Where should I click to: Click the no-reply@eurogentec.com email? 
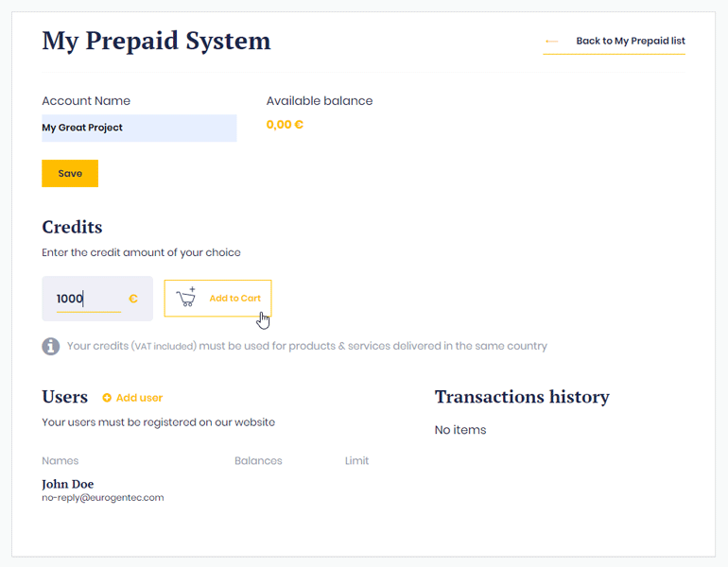pyautogui.click(x=103, y=498)
